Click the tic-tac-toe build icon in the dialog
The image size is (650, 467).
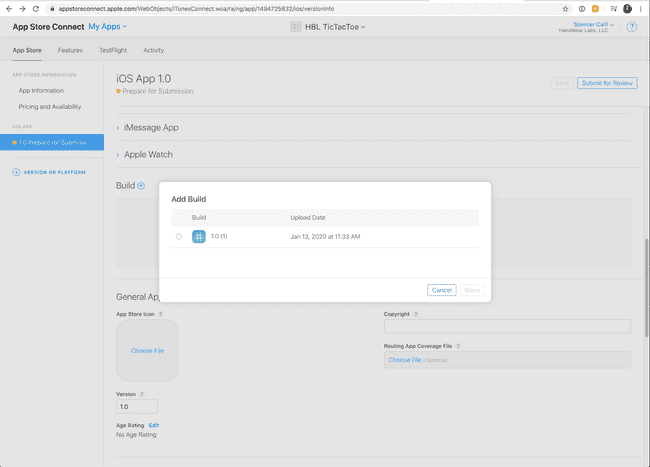click(199, 237)
